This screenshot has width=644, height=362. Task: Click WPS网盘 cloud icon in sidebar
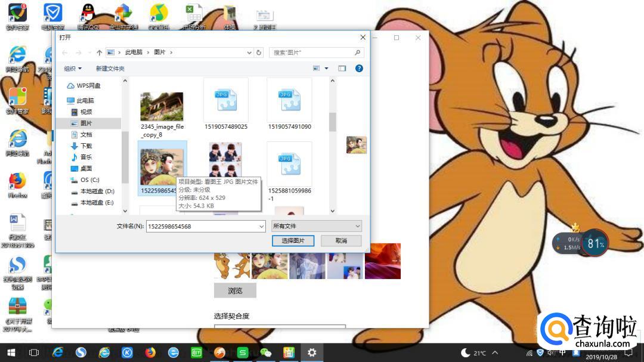coord(70,86)
